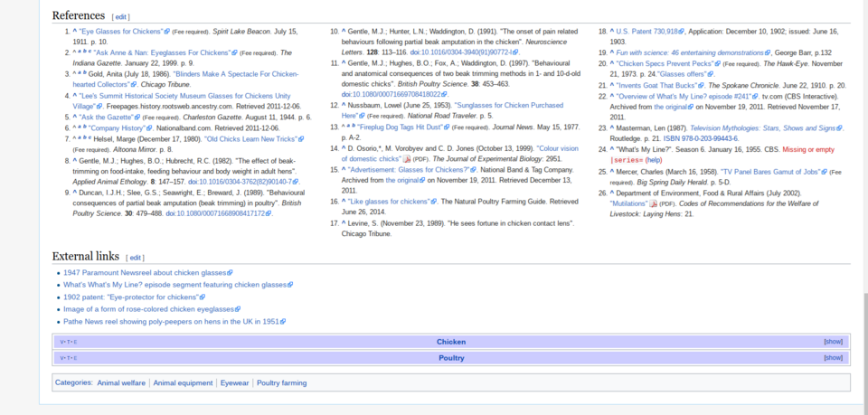Expand the Chicken navbox with show

(832, 342)
